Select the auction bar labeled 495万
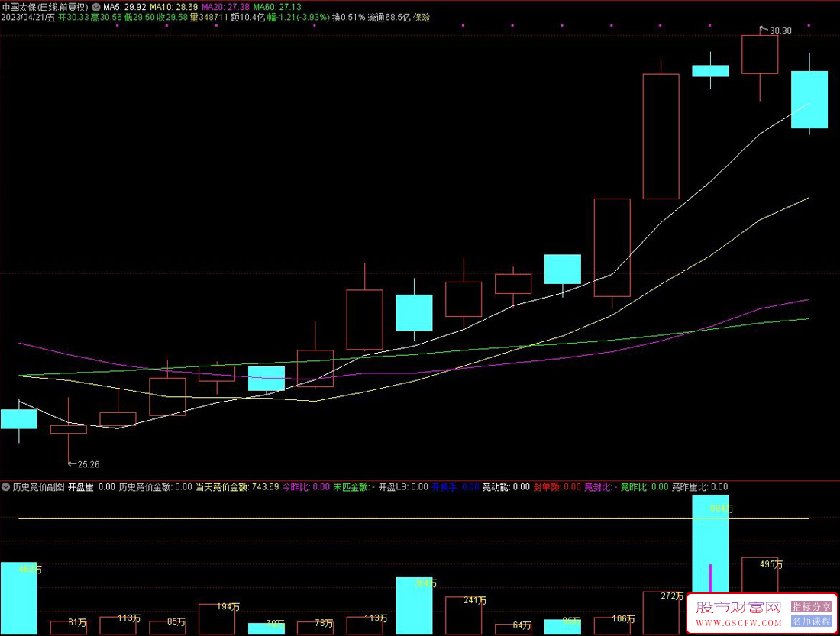Image resolution: width=840 pixels, height=636 pixels. click(x=760, y=575)
